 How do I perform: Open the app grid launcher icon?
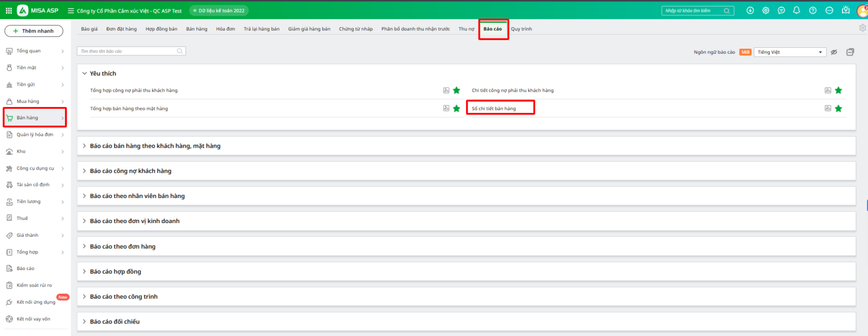pyautogui.click(x=9, y=10)
